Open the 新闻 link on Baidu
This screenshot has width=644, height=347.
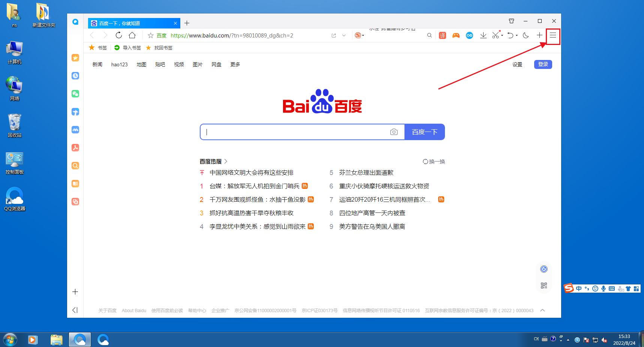click(97, 64)
